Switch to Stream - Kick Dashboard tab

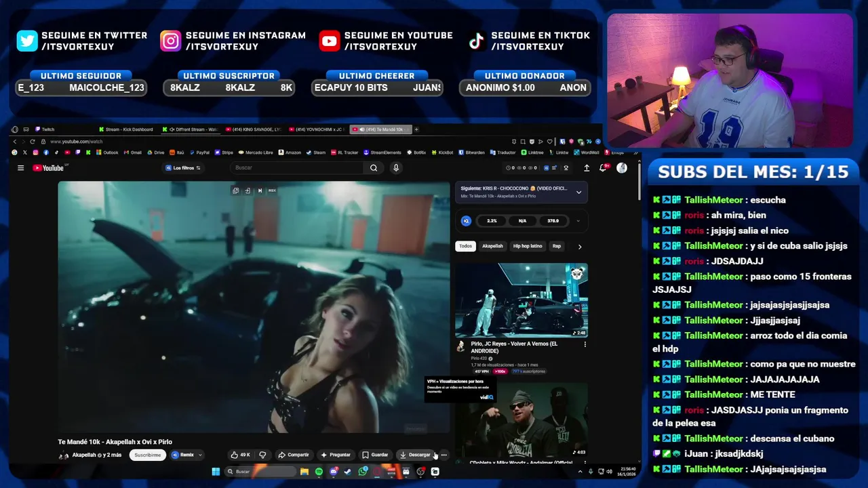pyautogui.click(x=126, y=129)
